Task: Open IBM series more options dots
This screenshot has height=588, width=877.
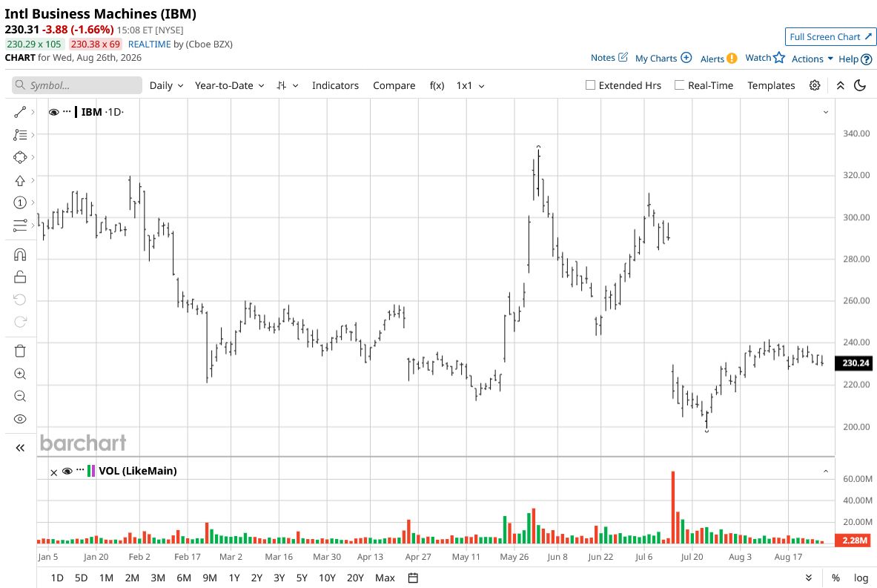Action: coord(67,111)
